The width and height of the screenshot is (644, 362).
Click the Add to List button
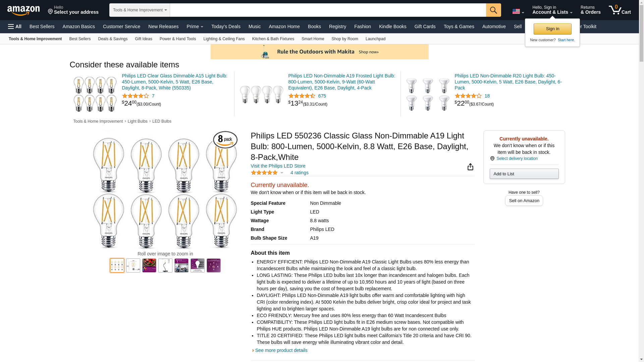(524, 174)
